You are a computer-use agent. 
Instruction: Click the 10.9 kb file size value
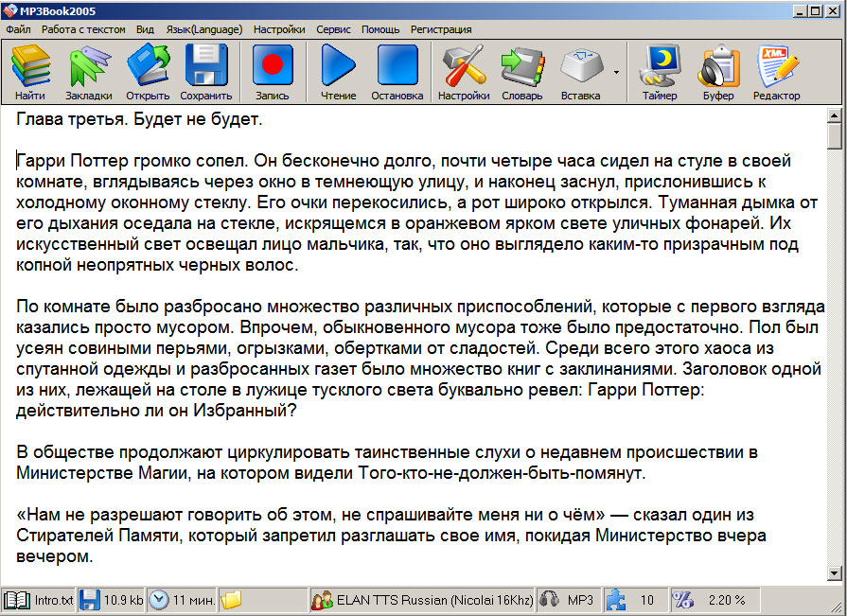tap(123, 600)
